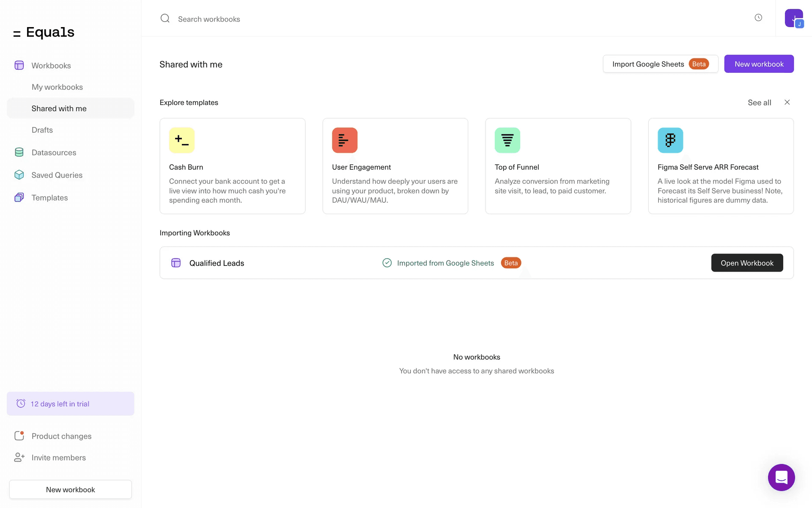The width and height of the screenshot is (812, 508).
Task: Go to My workbooks
Action: [57, 87]
